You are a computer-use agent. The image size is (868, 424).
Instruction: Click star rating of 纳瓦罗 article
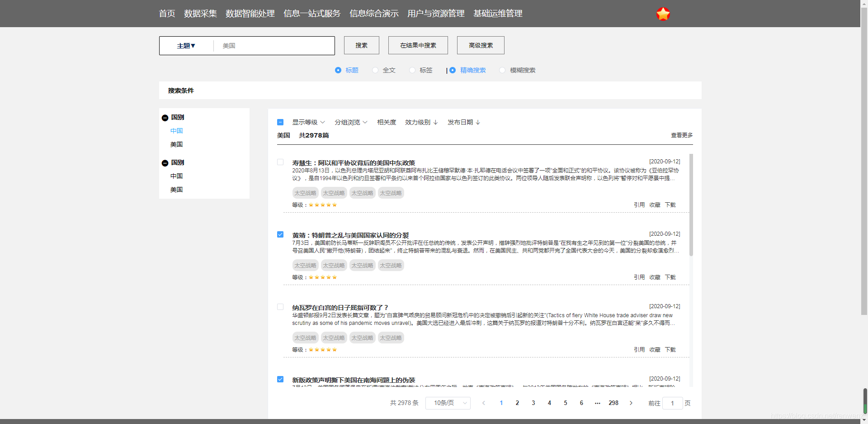pyautogui.click(x=323, y=350)
